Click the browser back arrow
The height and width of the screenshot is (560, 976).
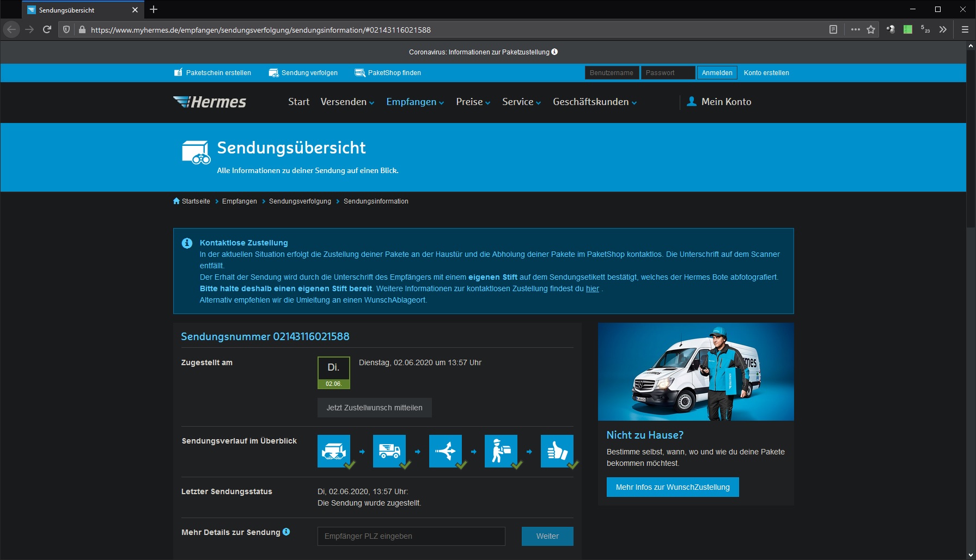click(x=11, y=29)
